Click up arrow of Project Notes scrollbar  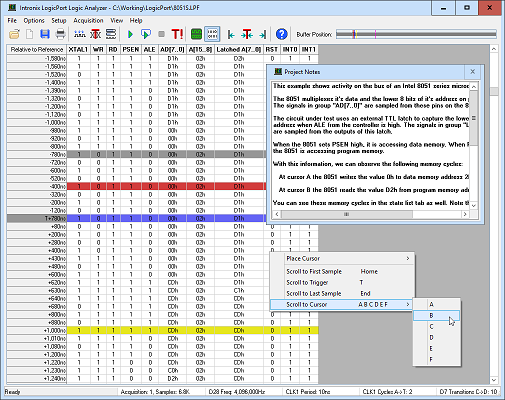pos(474,87)
